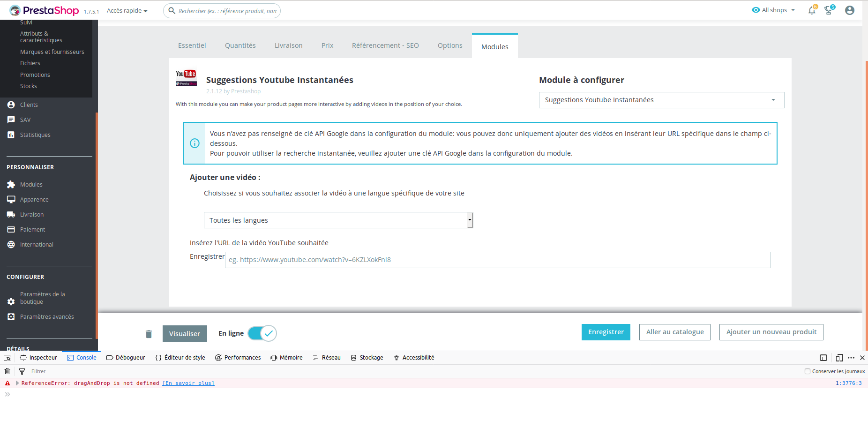The width and height of the screenshot is (868, 436).
Task: Clear console with devtools trash icon
Action: coord(7,371)
